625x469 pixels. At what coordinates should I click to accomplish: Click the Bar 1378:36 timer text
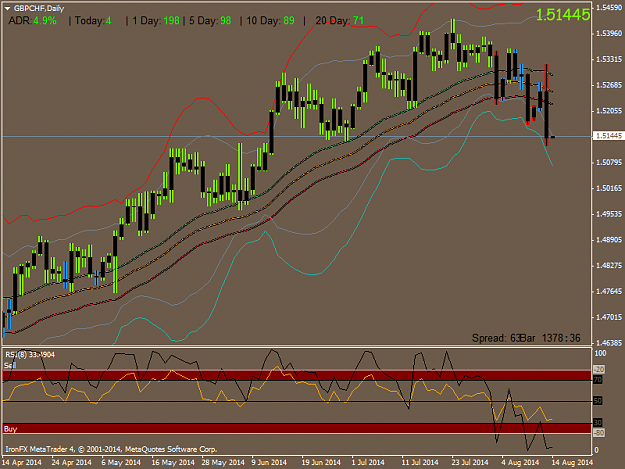click(551, 338)
